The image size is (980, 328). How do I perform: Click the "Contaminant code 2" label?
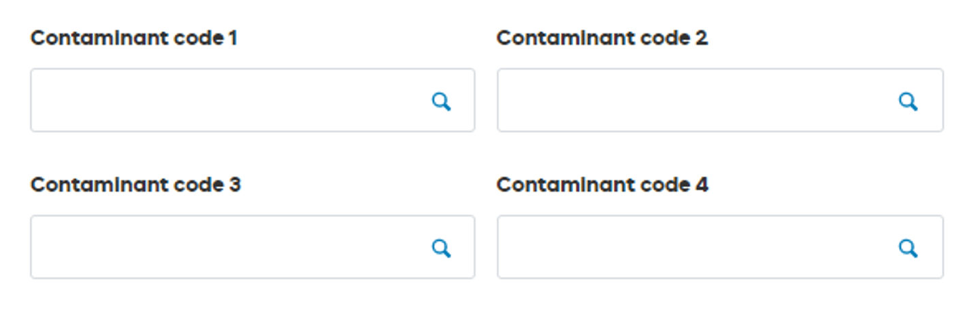point(602,38)
